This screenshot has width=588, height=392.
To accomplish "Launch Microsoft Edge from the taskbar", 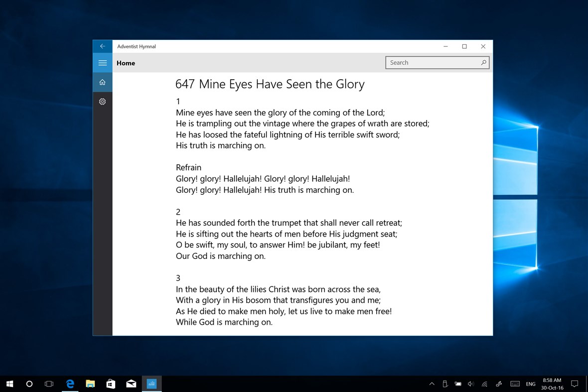I will click(70, 384).
